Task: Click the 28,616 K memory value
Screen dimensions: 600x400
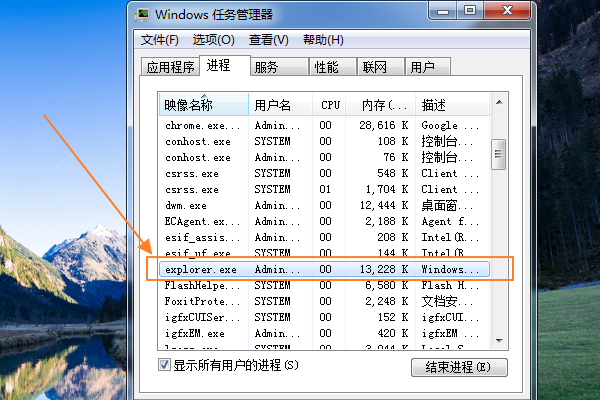Action: (x=384, y=126)
